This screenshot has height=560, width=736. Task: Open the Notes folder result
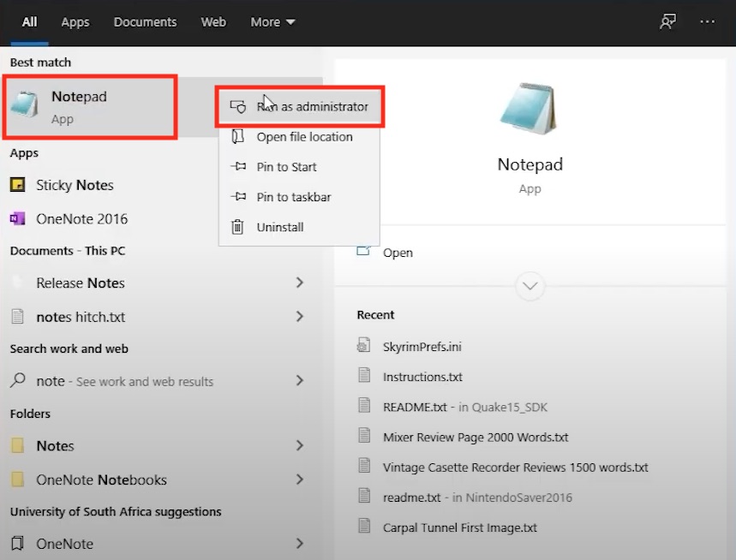pyautogui.click(x=55, y=446)
